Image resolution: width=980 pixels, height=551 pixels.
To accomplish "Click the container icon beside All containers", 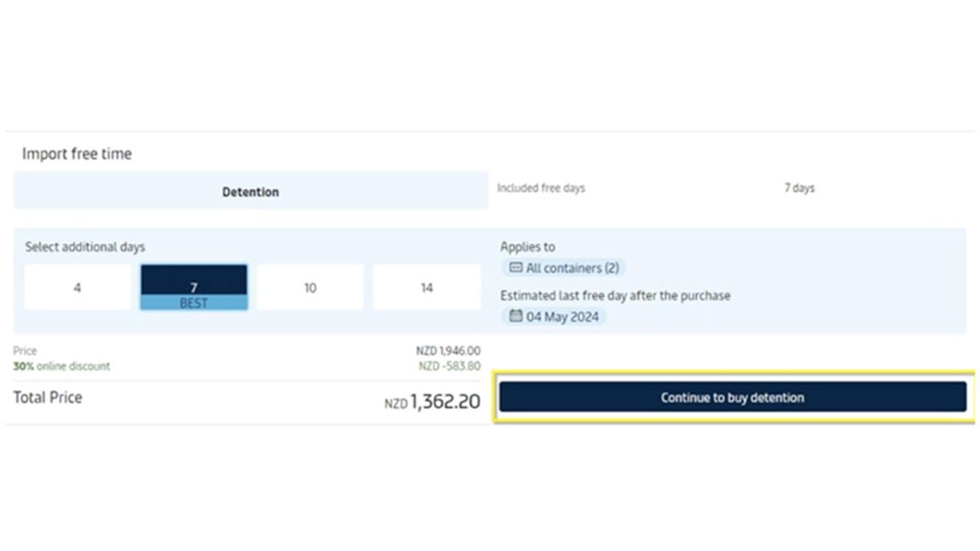I will coord(516,268).
